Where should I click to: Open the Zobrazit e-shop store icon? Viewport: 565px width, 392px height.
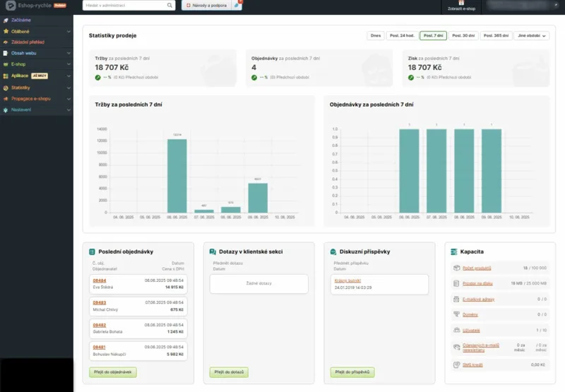(x=461, y=3)
